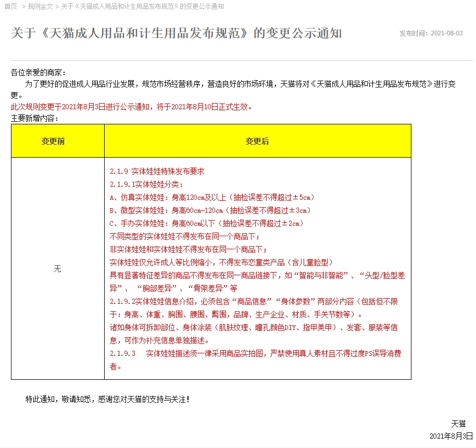Click the yellow 变更后 table header
476x448 pixels.
[257, 141]
